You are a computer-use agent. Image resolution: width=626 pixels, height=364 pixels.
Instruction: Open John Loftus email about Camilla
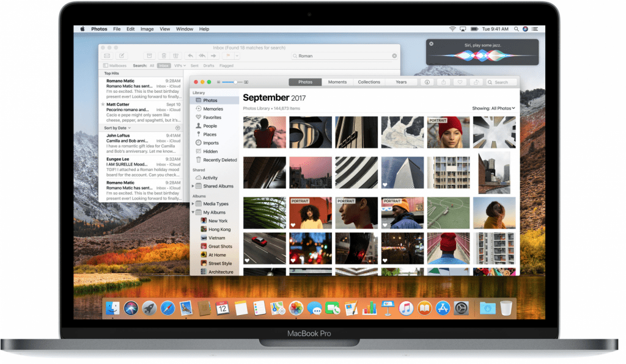point(141,144)
